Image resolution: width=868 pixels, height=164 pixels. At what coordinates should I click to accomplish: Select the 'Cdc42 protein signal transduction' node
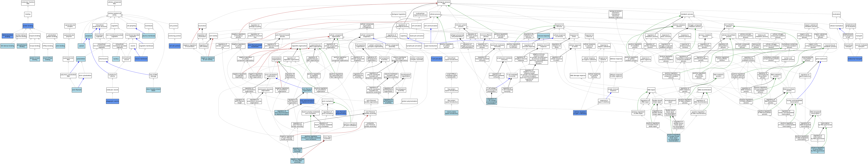coord(452,113)
